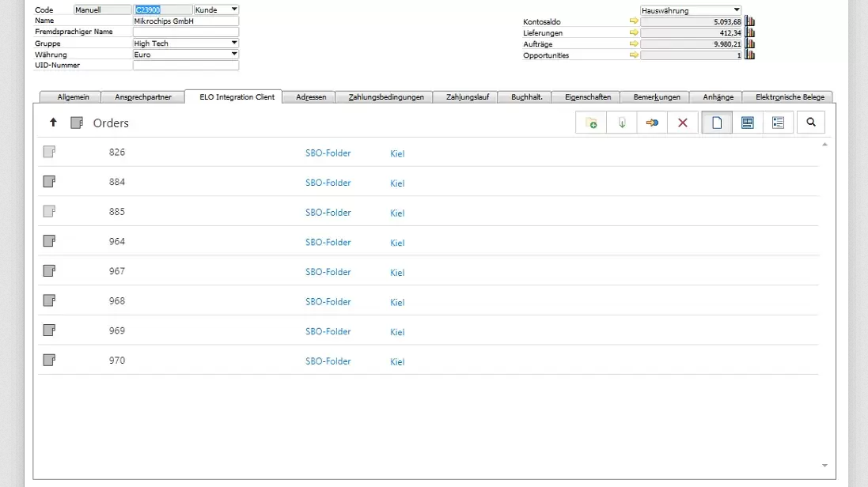Open the chart icon next to Aufträge

pyautogui.click(x=750, y=44)
